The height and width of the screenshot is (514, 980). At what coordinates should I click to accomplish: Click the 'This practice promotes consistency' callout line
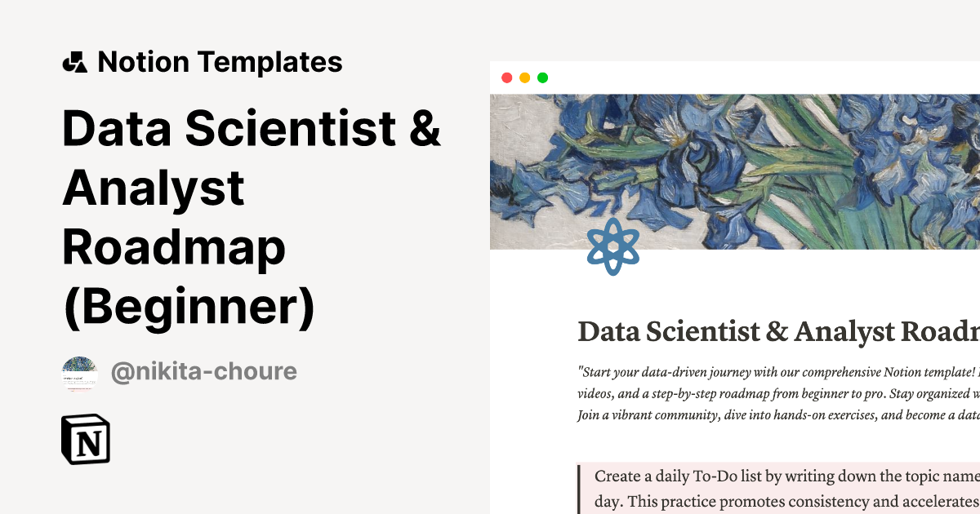[786, 498]
